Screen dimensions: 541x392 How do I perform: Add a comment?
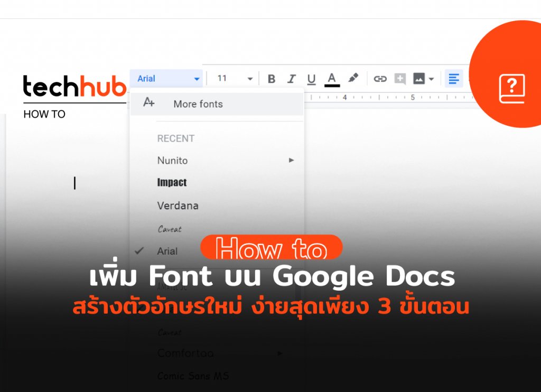(x=400, y=78)
